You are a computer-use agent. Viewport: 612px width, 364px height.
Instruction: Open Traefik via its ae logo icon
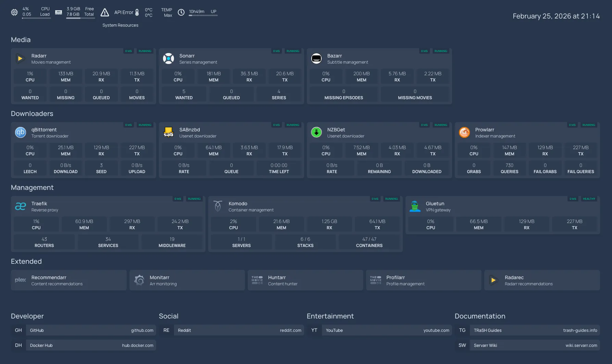pyautogui.click(x=20, y=206)
